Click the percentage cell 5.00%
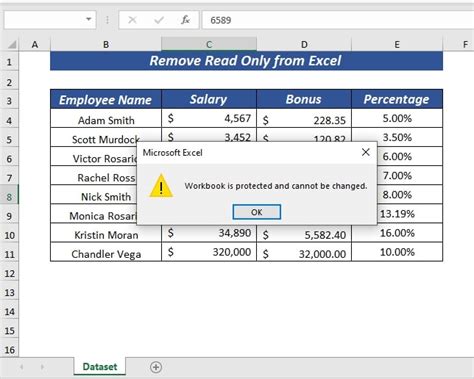 coord(397,119)
